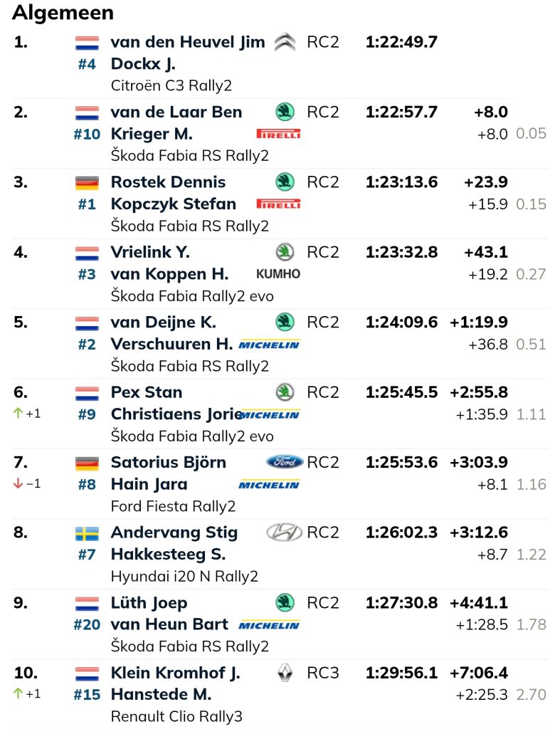Click the Ford logo next to Satorius Björn

click(x=285, y=461)
